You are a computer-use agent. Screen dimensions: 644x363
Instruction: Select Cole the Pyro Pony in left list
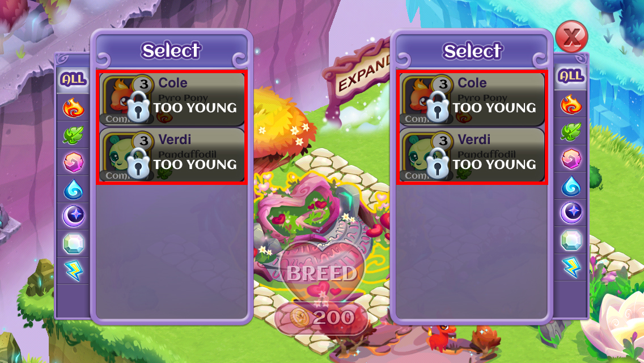[x=172, y=99]
